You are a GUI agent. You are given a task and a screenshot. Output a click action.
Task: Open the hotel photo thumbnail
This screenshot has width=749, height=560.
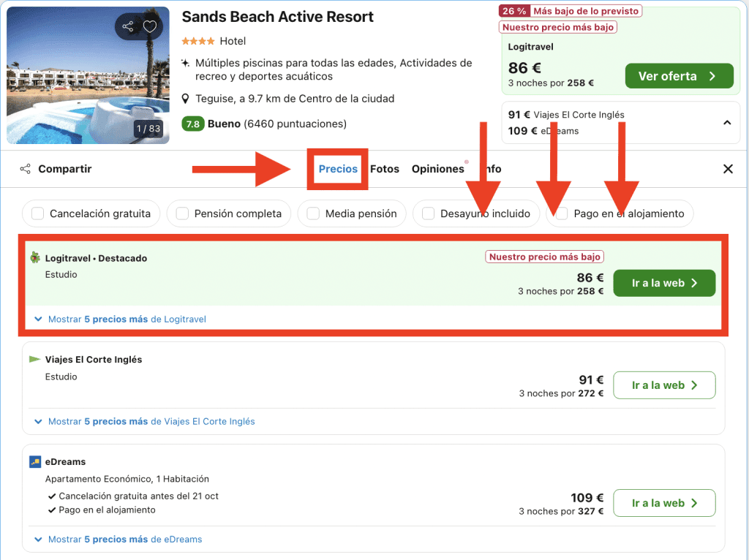coord(88,75)
